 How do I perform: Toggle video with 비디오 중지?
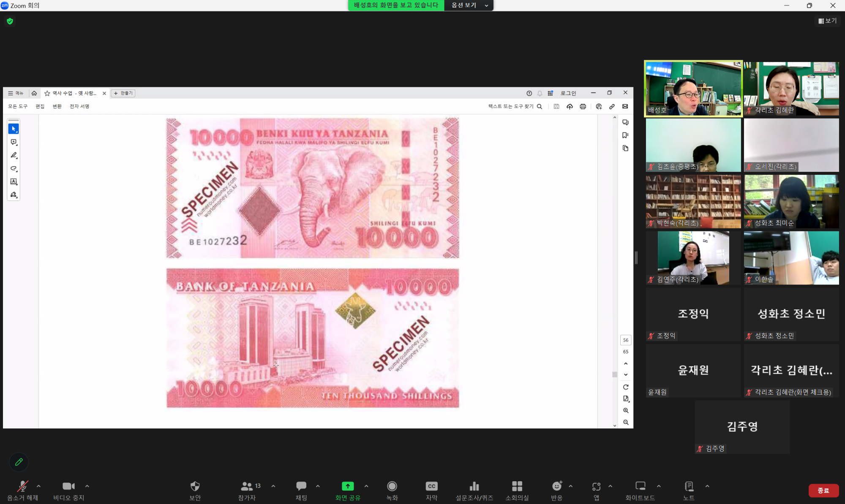68,490
